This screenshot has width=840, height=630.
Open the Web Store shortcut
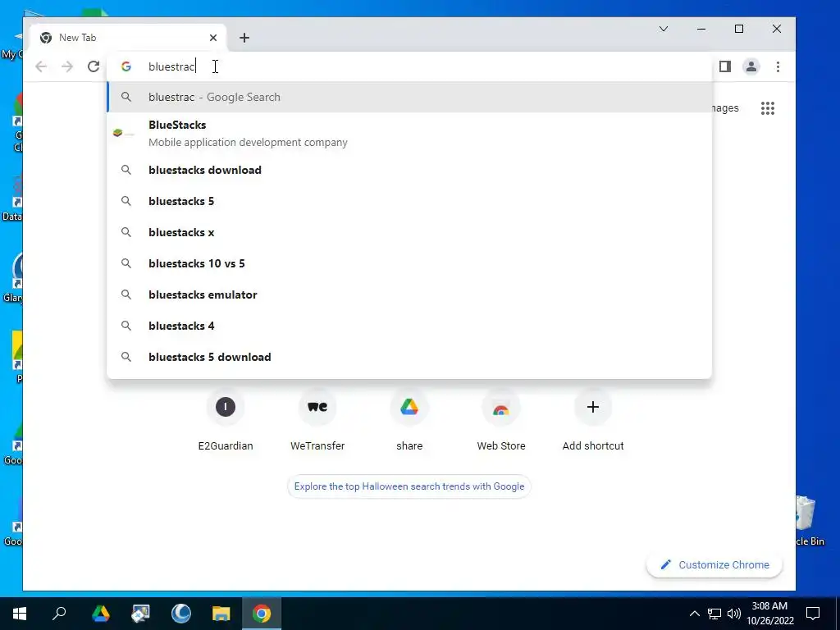(501, 421)
